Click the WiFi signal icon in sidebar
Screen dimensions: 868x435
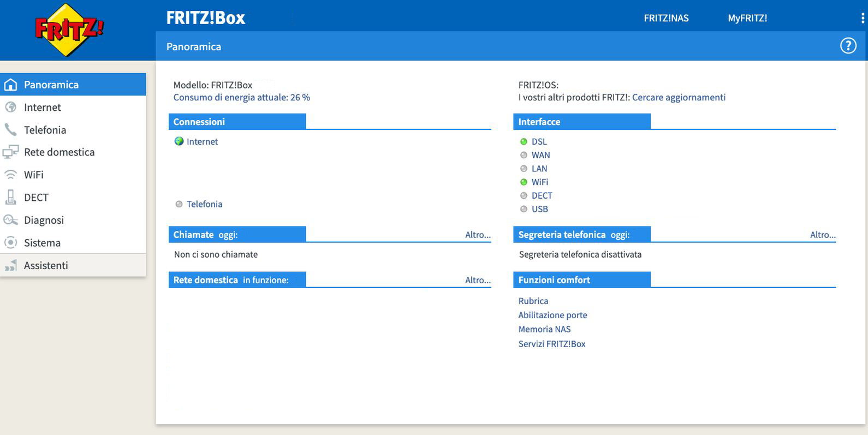(10, 175)
